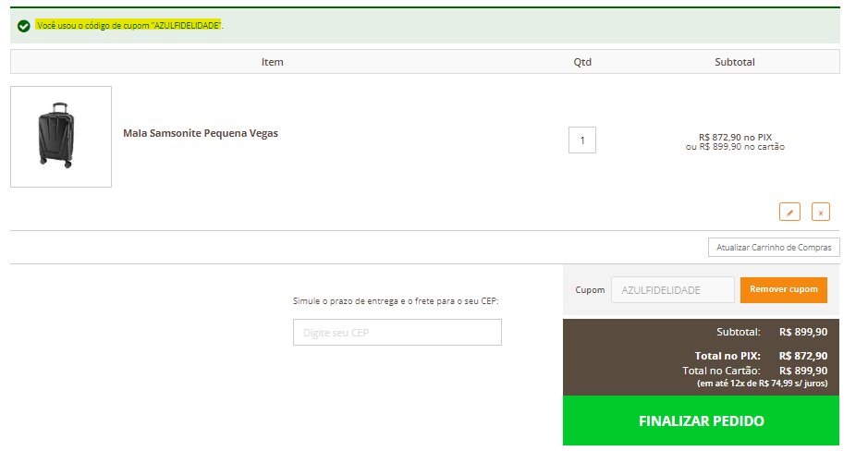Open the Samsonite suitcase product thumbnail
868x451 pixels.
pos(61,137)
